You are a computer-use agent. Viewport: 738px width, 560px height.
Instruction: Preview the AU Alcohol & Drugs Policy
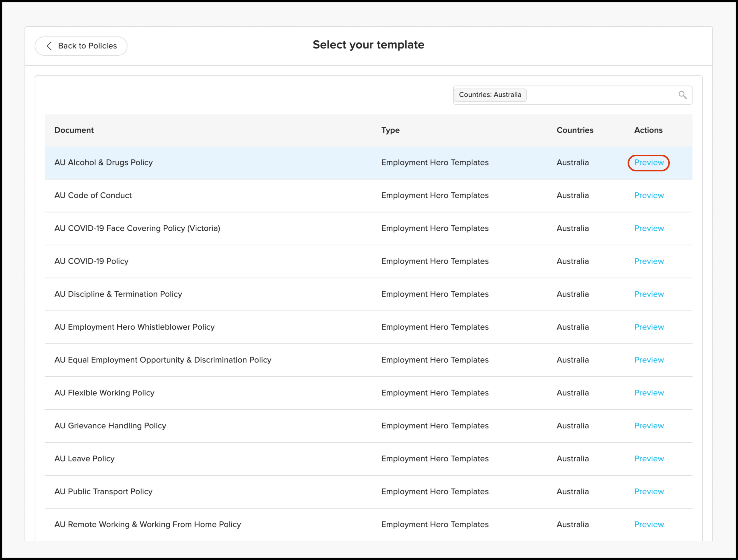click(x=649, y=163)
